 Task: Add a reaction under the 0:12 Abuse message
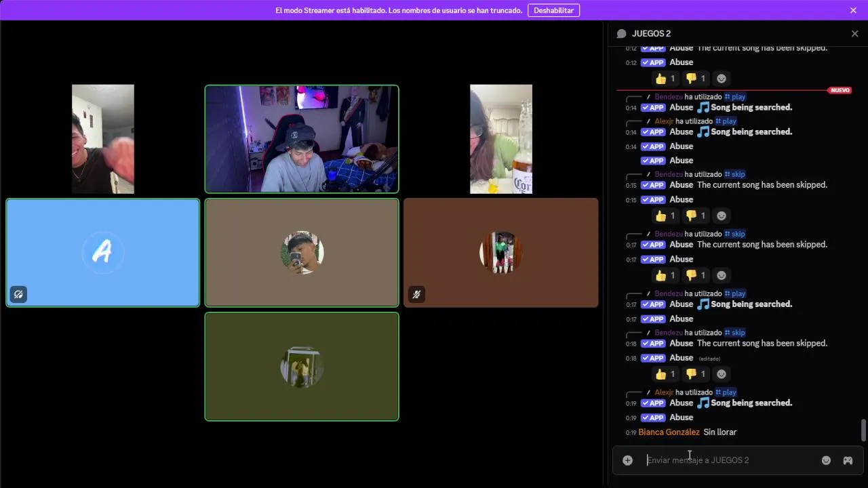pos(722,79)
